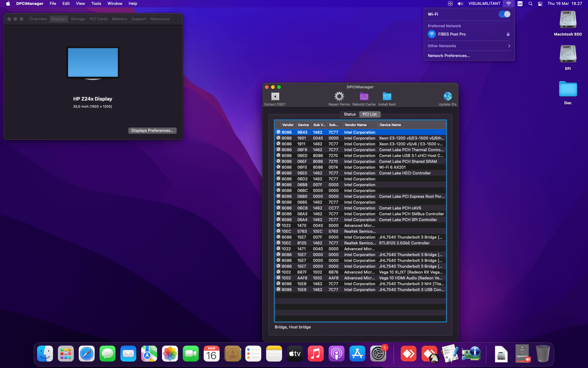Click the Update IDs globe icon
This screenshot has width=588, height=368.
pyautogui.click(x=447, y=96)
